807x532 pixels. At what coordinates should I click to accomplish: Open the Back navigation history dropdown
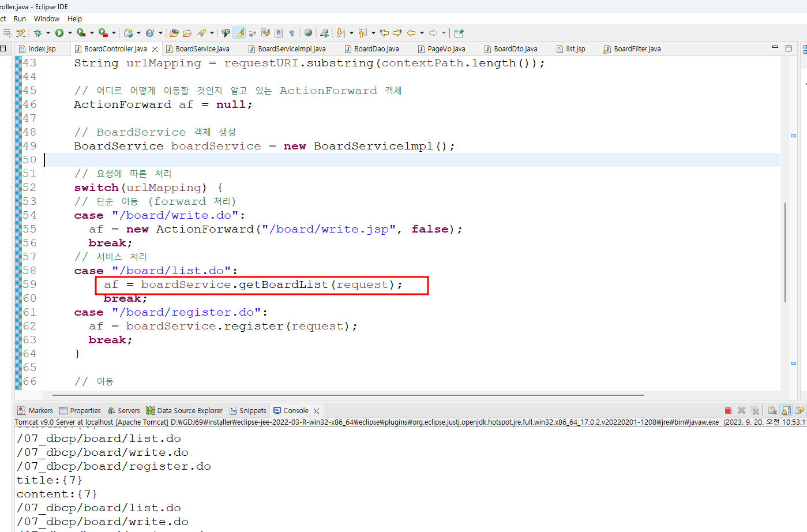422,33
